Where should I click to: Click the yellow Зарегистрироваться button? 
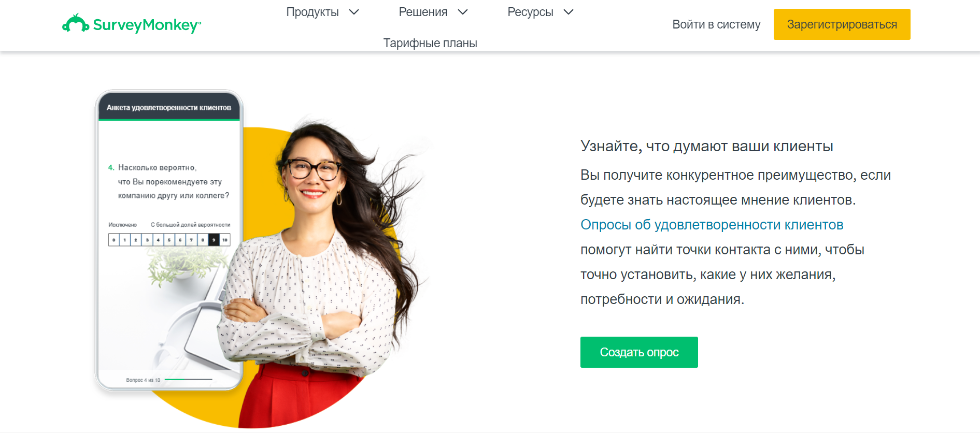[x=842, y=24]
